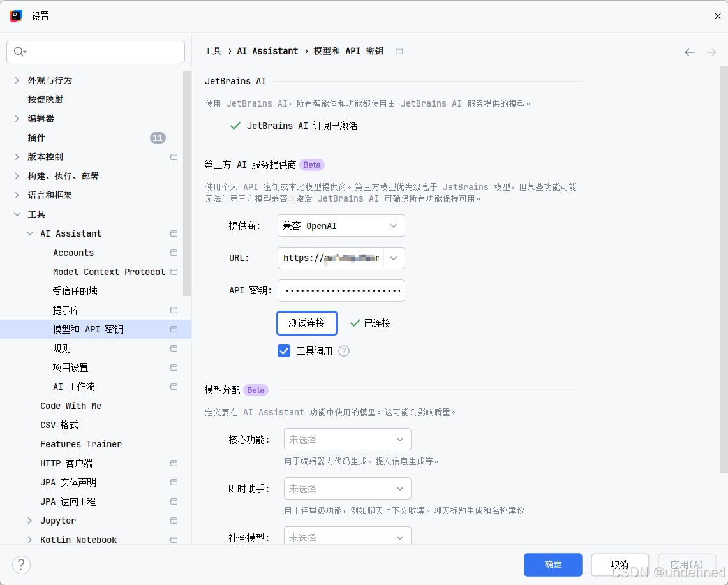Confirm settings with the 确定 button
The width and height of the screenshot is (728, 585).
click(553, 565)
